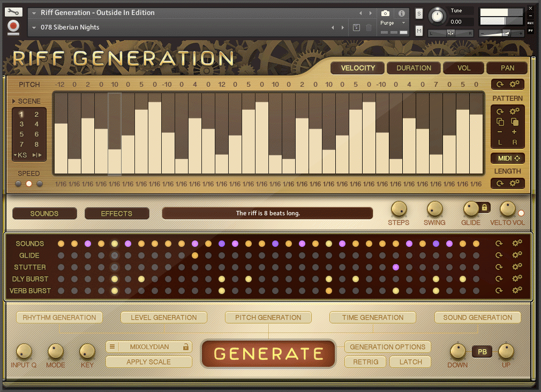Viewport: 541px width, 392px height.
Task: Randomize PITCH row with reset arrow icon
Action: pos(500,84)
